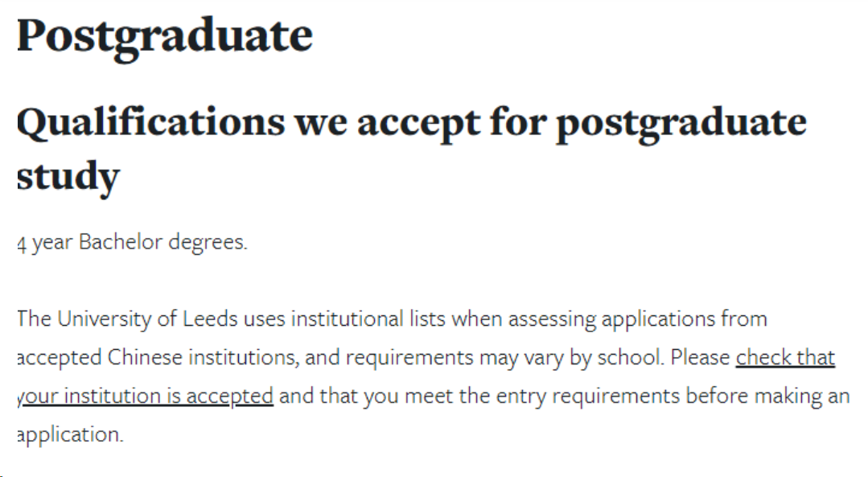Click the word "Qualifications" in the subheading
Viewport: 868px width, 477px height.
(x=150, y=121)
